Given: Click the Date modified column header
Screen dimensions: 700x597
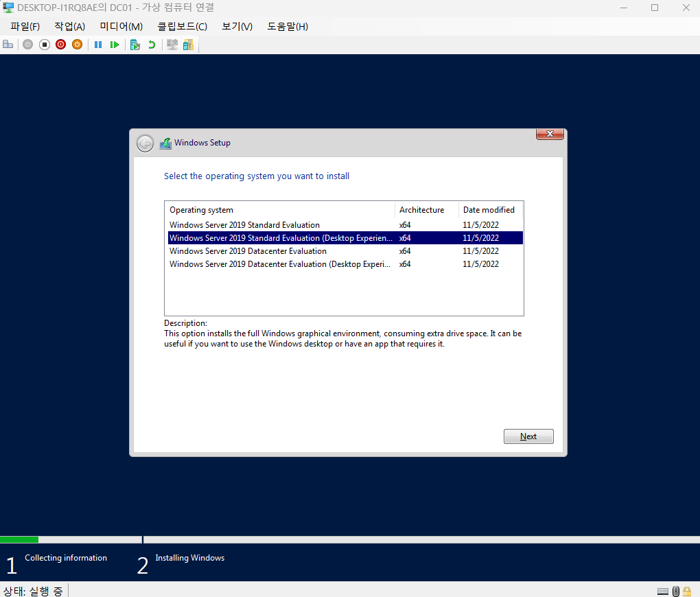Looking at the screenshot, I should [491, 210].
